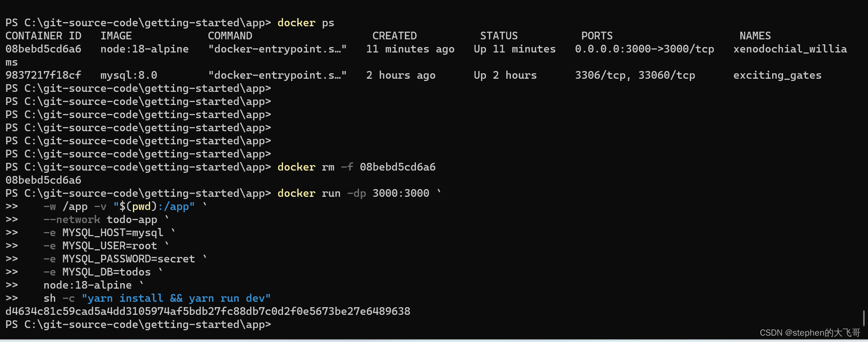868x342 pixels.
Task: Click the 'Up 11 minutes' status value
Action: click(x=515, y=49)
